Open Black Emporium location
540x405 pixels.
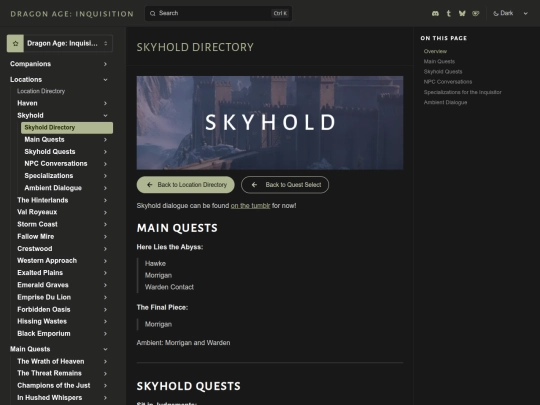(44, 334)
